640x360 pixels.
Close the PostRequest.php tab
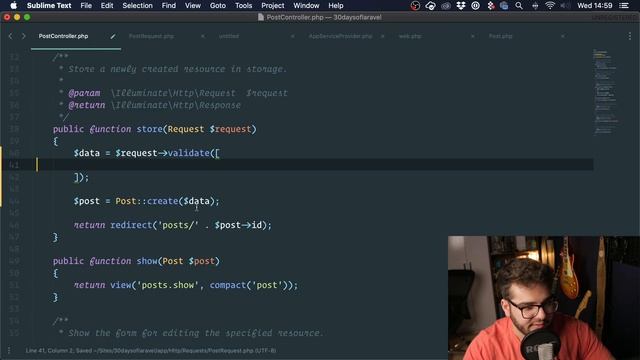(x=202, y=36)
